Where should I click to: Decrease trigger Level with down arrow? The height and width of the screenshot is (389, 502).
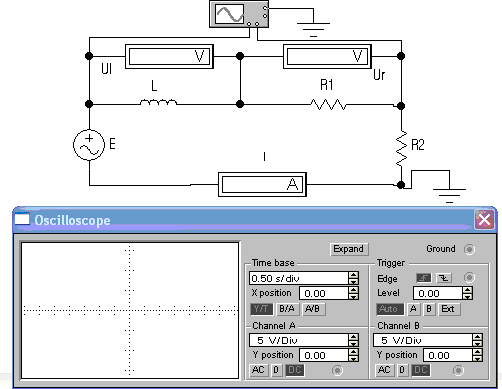click(x=468, y=297)
